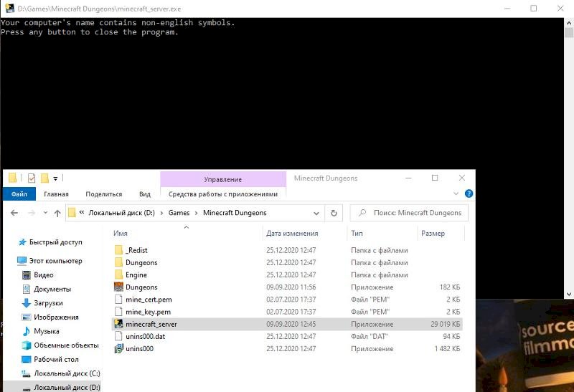
Task: Switch to the Вид ribbon tab
Action: (x=145, y=193)
